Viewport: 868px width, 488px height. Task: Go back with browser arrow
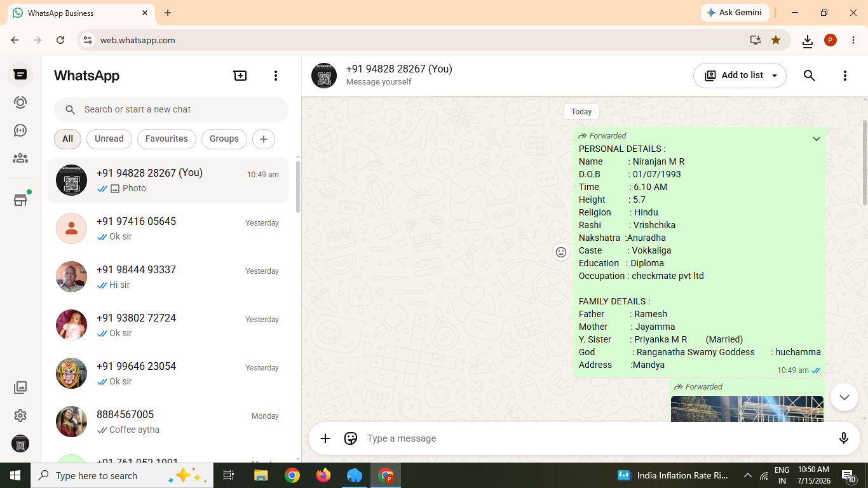15,40
